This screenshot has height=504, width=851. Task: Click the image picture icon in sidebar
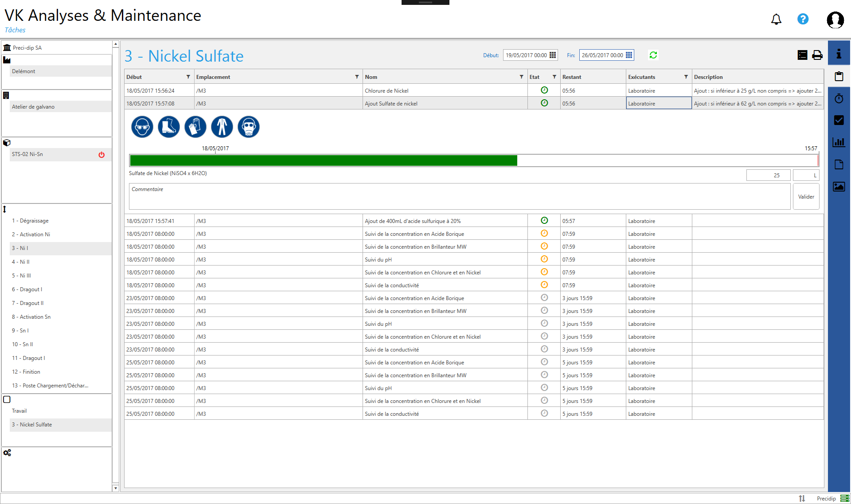point(839,187)
